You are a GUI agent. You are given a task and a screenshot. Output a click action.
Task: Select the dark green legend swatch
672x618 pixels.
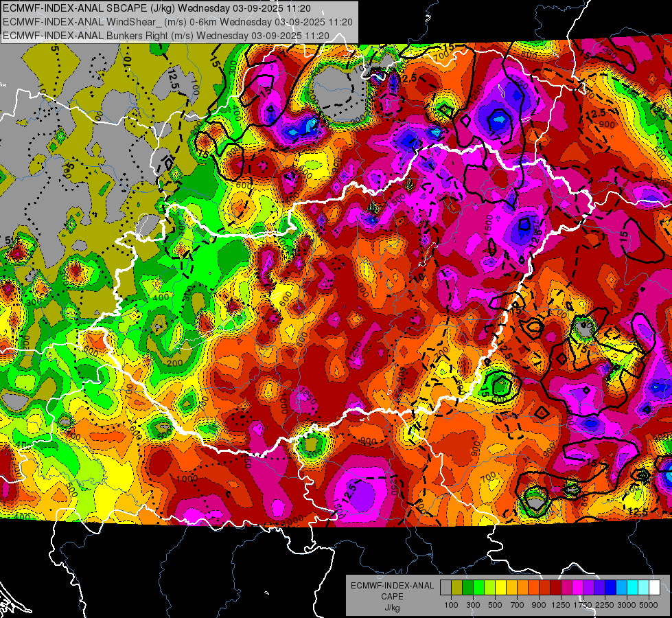467,587
